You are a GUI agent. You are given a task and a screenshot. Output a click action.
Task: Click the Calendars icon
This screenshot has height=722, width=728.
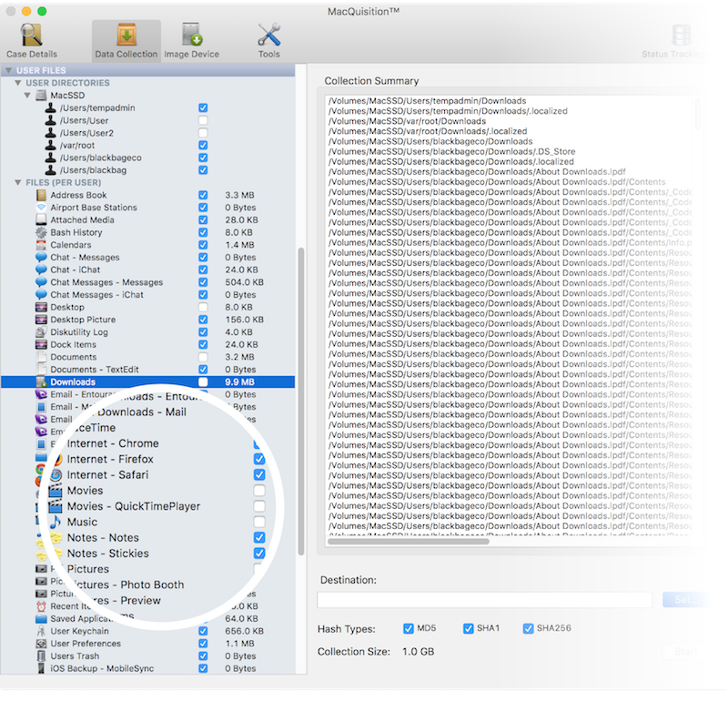[41, 245]
